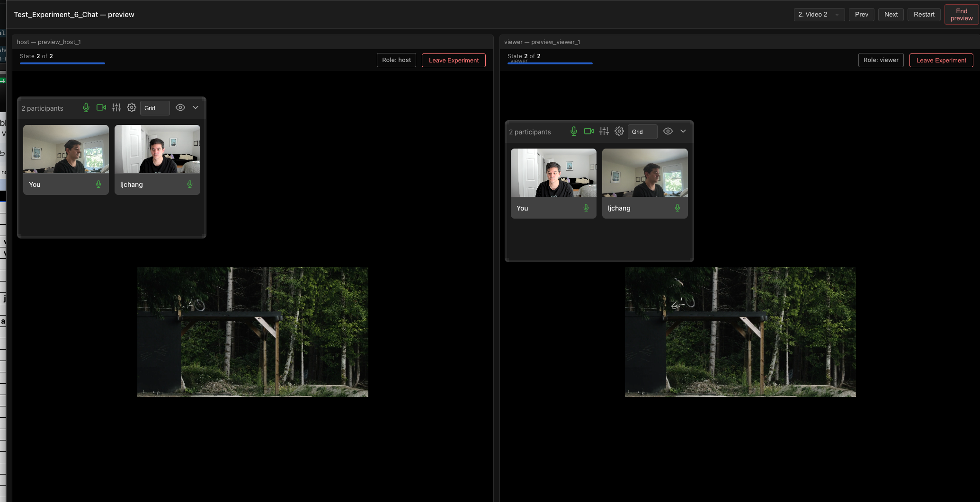Click 'ljchang' name label in viewer panel
Image resolution: width=980 pixels, height=502 pixels.
coord(619,208)
